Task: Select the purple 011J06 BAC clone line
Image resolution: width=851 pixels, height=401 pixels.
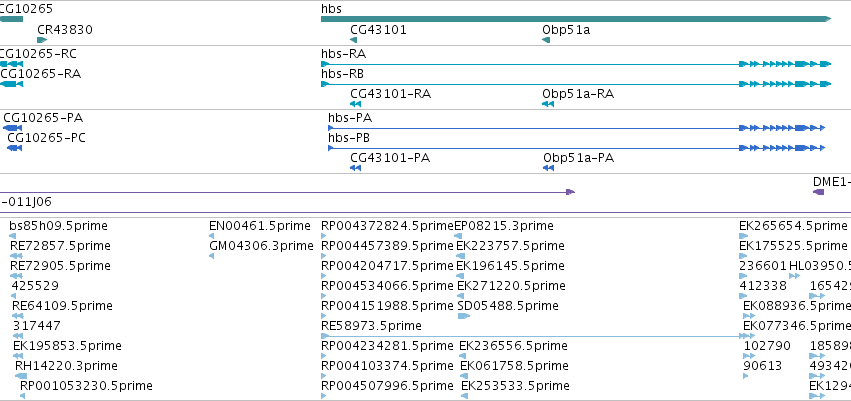Action: coord(287,192)
